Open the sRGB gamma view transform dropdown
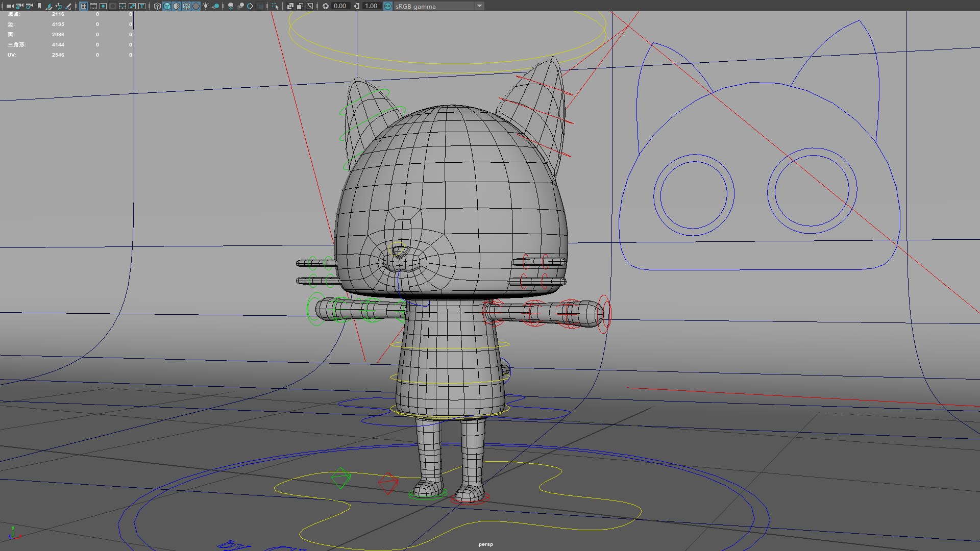 [x=439, y=6]
